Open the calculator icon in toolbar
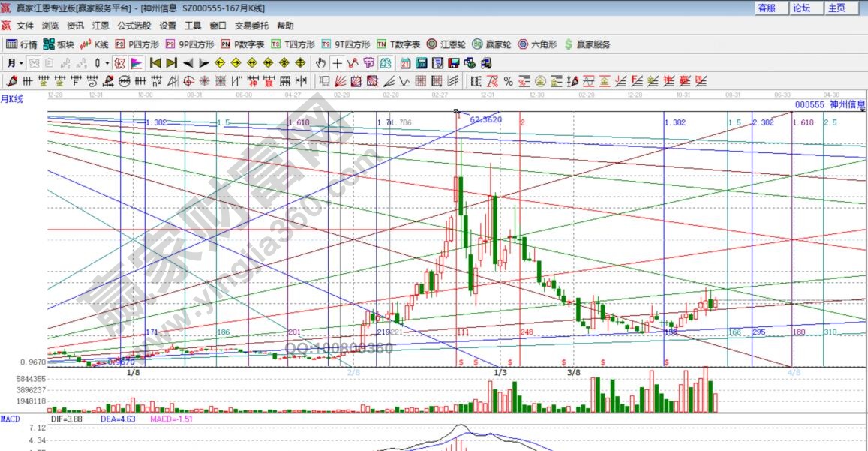The width and height of the screenshot is (868, 451). (421, 63)
